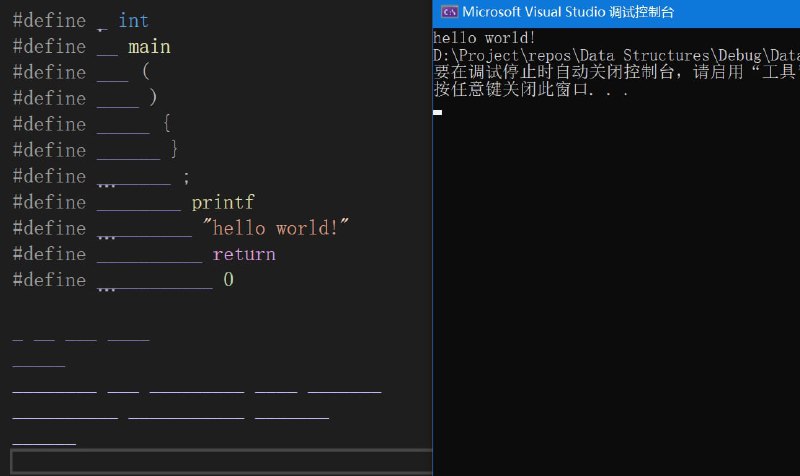The height and width of the screenshot is (476, 800).
Task: Click the empty input box below the code
Action: (221, 462)
